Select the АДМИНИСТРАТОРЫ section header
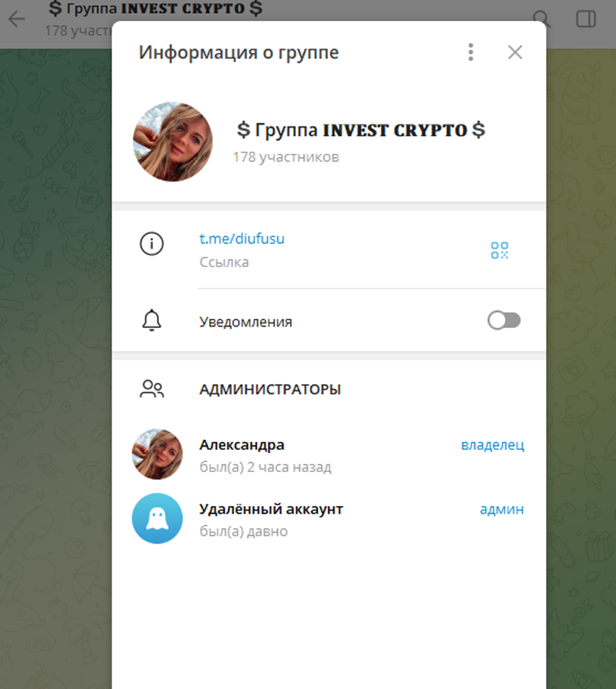 pos(270,388)
